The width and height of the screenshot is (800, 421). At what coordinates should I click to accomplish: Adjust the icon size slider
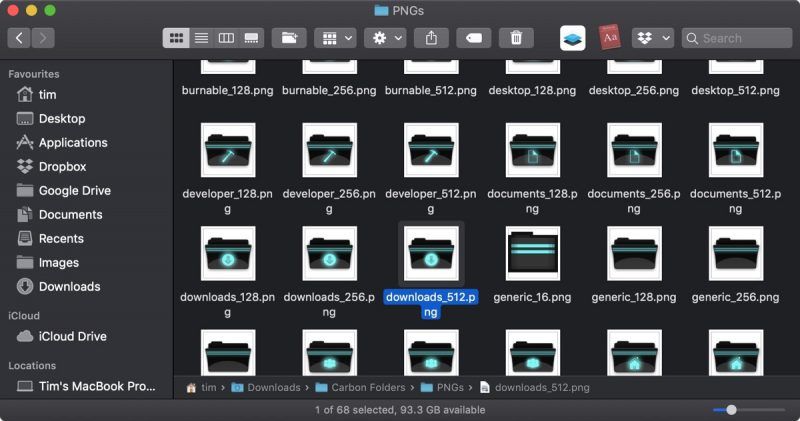click(732, 410)
